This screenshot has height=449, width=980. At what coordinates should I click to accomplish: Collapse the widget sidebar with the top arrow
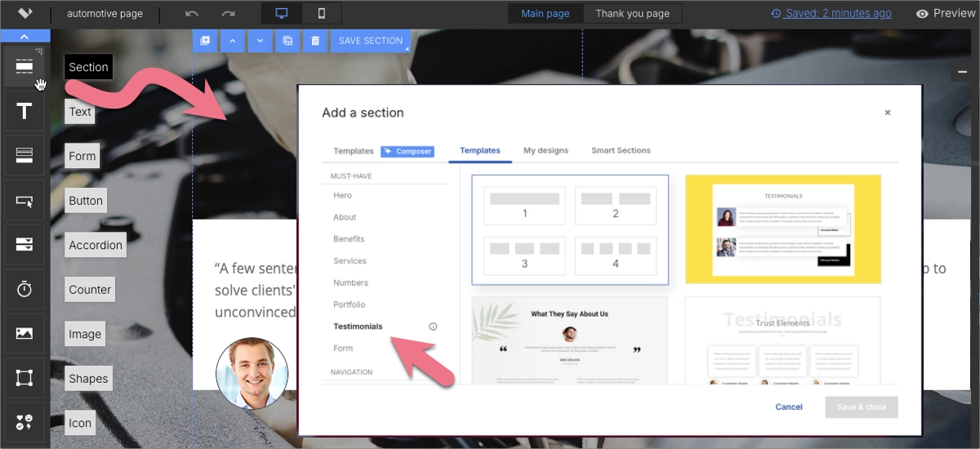[24, 36]
